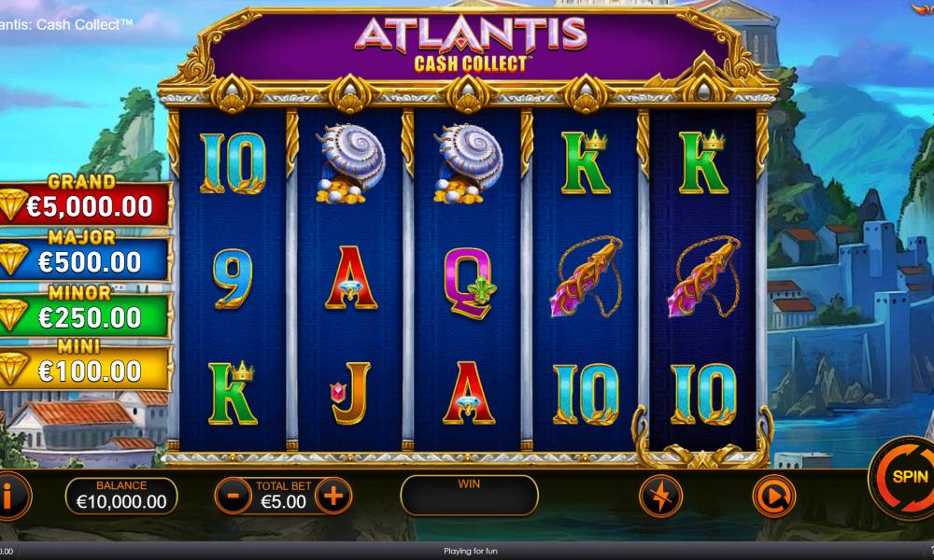Viewport: 934px width, 560px height.
Task: Open autoplay with the circular play icon
Action: click(x=773, y=496)
